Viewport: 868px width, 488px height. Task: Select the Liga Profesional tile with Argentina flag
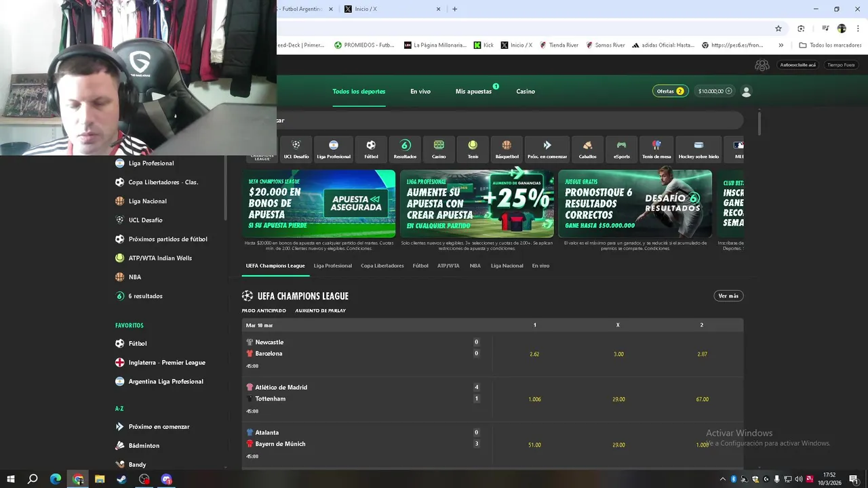pos(334,149)
